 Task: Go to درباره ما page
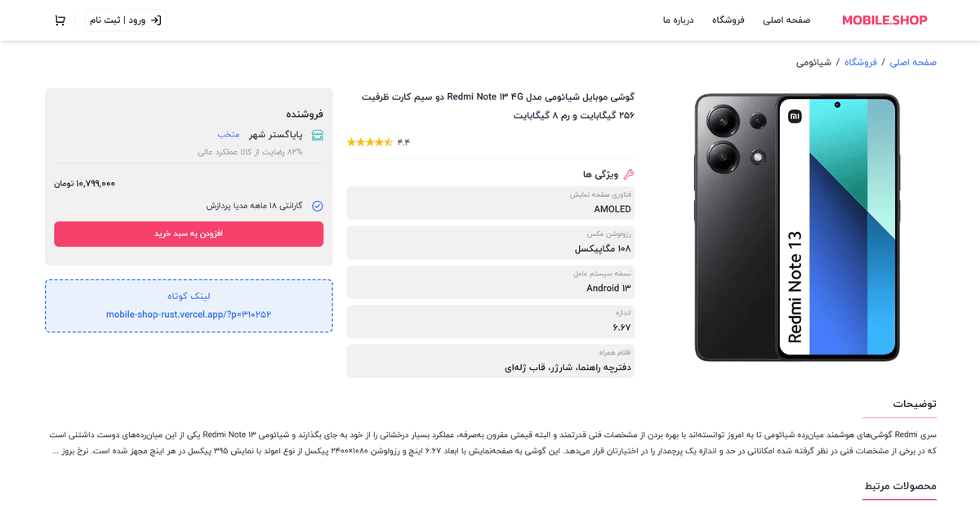click(x=679, y=20)
